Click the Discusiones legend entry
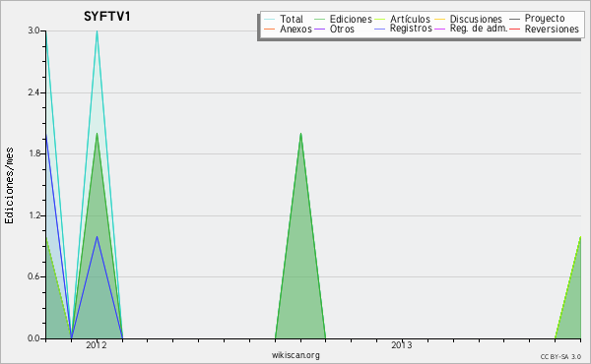Screen dimensions: 591x364 (469, 19)
